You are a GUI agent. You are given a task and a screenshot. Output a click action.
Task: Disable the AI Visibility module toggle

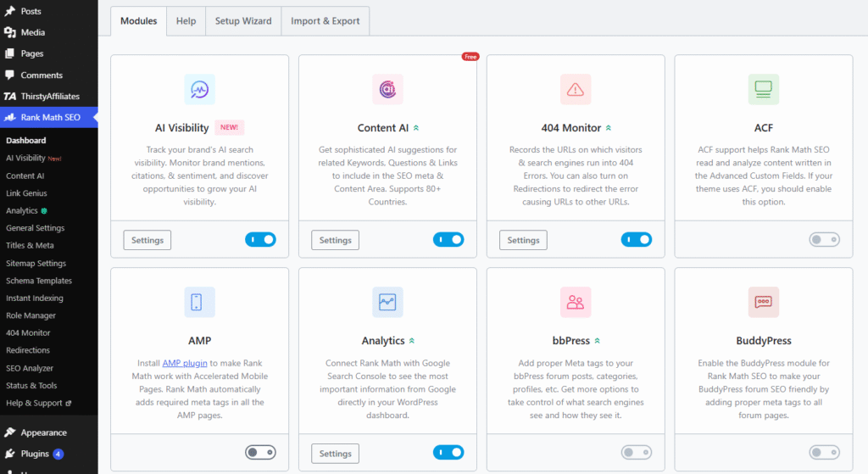pyautogui.click(x=261, y=240)
